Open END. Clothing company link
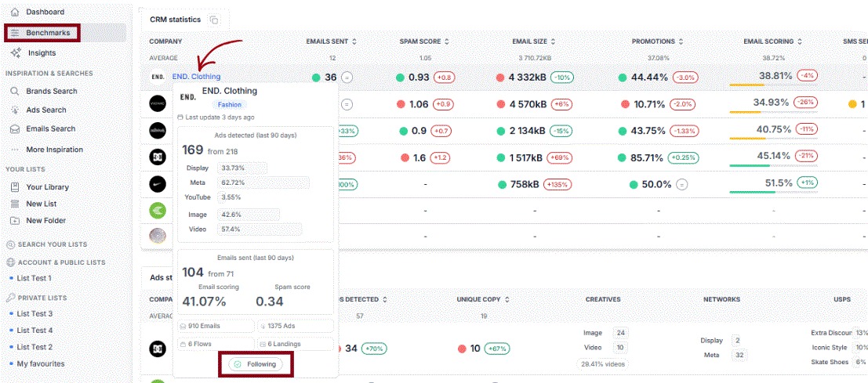Screen dimensions: 868x383 196,77
